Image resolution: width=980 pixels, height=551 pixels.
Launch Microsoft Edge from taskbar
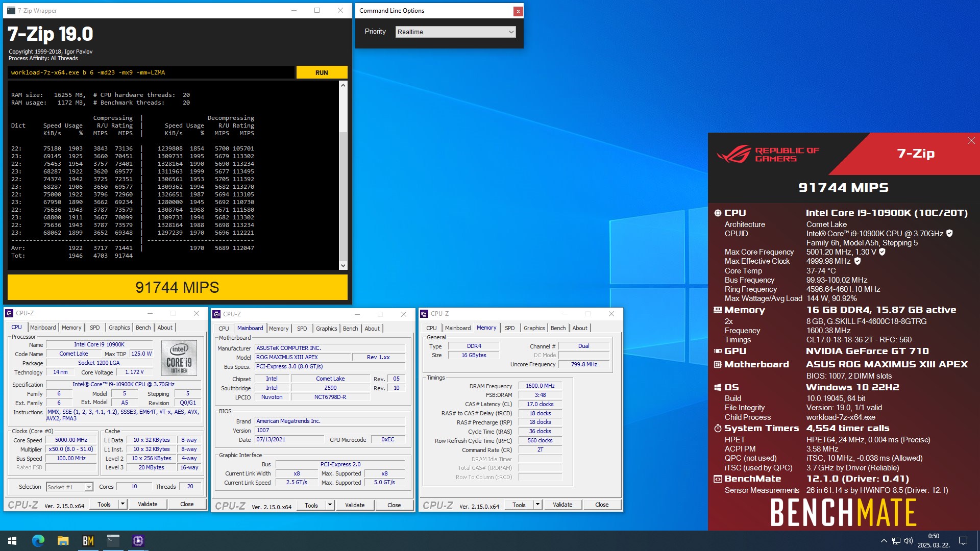coord(38,541)
